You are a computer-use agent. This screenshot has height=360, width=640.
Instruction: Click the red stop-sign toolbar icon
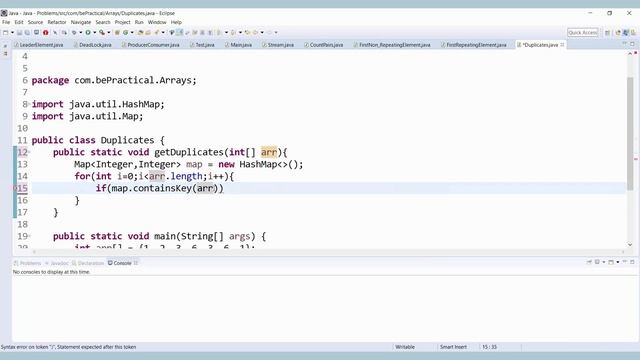click(46, 32)
